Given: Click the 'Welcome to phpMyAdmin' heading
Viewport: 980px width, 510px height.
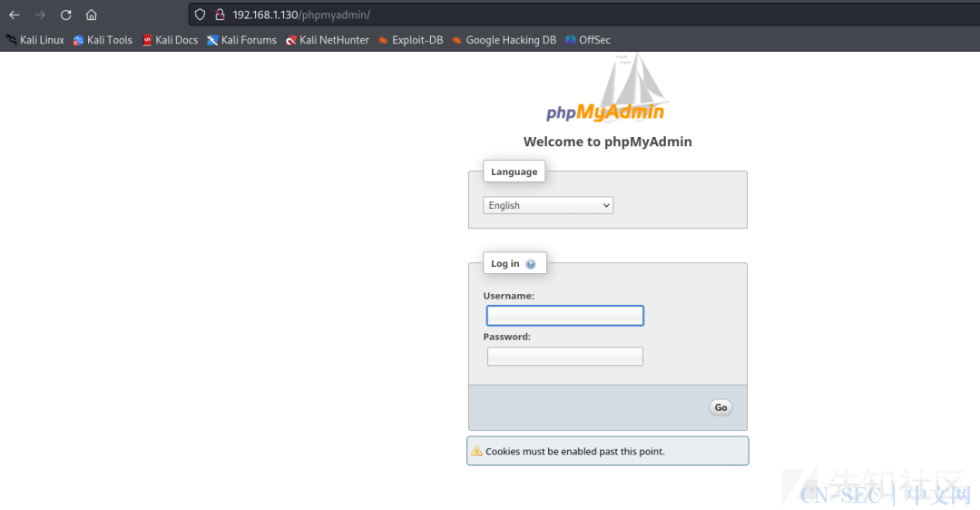Looking at the screenshot, I should click(x=607, y=142).
